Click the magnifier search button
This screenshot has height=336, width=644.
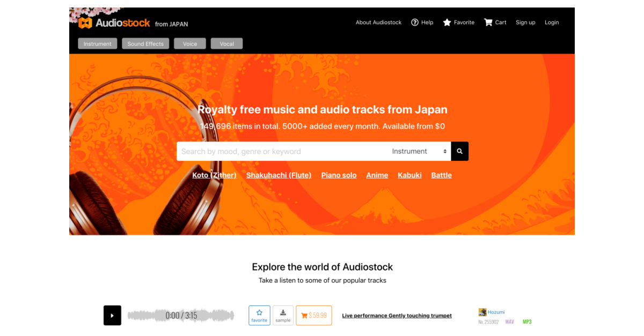point(460,152)
